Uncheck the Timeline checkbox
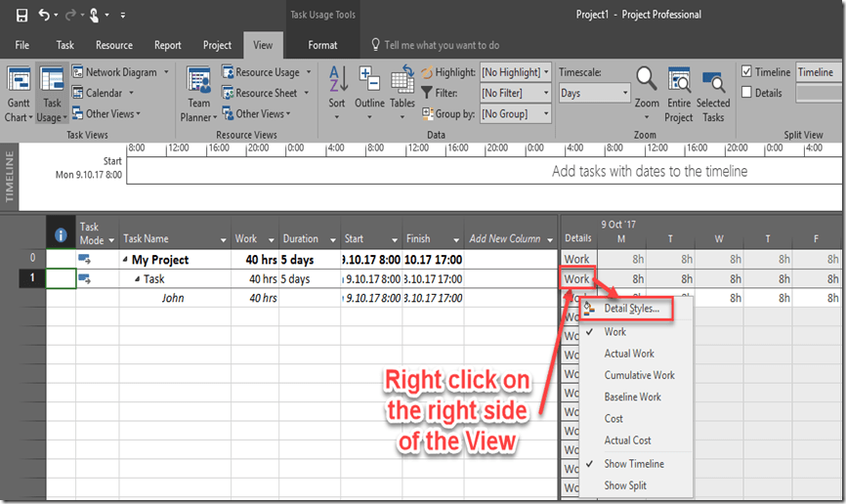This screenshot has width=846, height=504. point(747,72)
